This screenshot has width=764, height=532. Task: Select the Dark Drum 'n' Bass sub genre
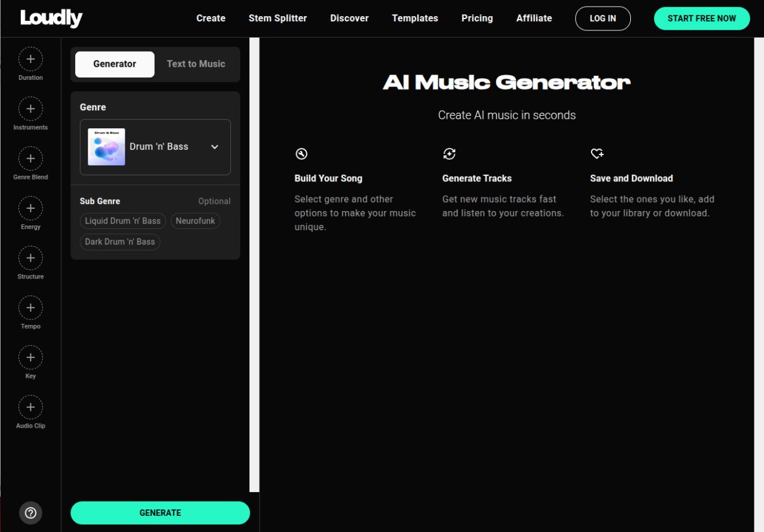[120, 242]
